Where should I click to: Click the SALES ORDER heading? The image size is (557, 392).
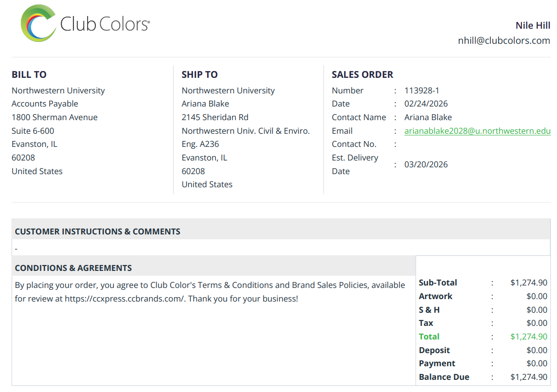click(x=362, y=74)
